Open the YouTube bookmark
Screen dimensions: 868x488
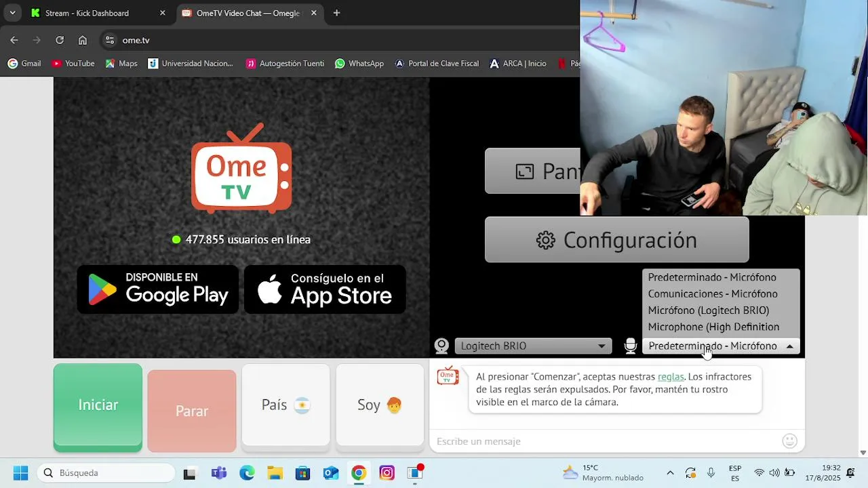pos(73,63)
